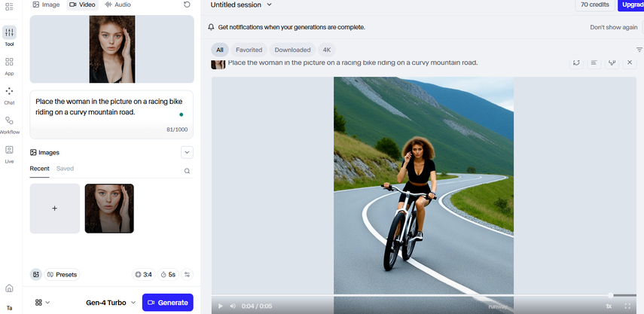Select the woman portrait in Recent images
The width and height of the screenshot is (644, 314).
point(109,209)
